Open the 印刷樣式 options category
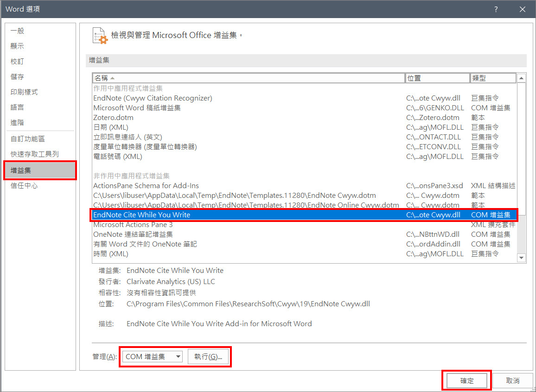The image size is (536, 392). 40,92
